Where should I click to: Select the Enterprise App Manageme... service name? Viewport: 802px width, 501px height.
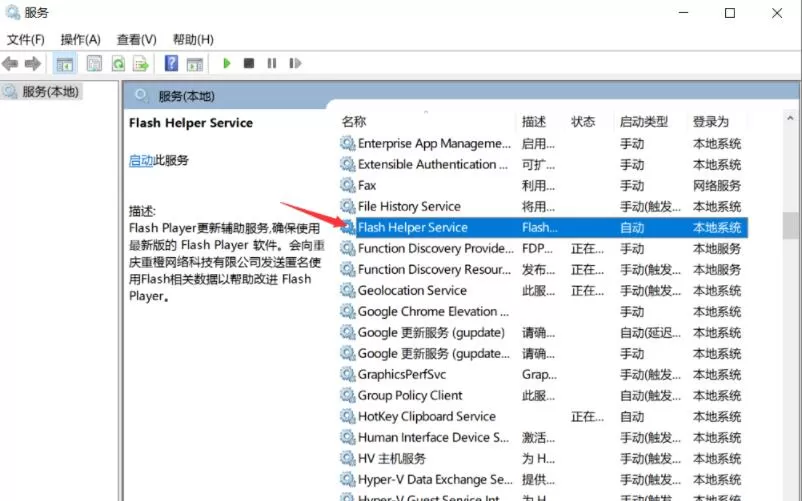click(434, 144)
